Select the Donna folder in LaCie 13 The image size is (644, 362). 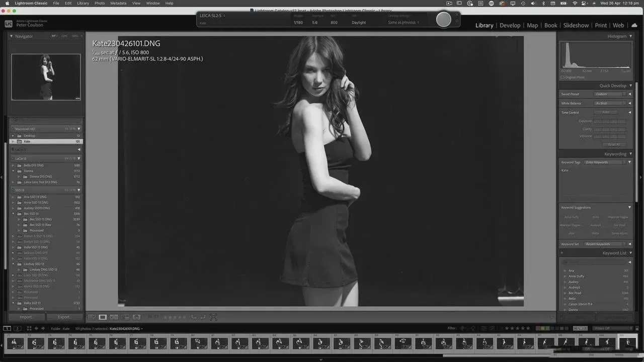[x=29, y=171]
